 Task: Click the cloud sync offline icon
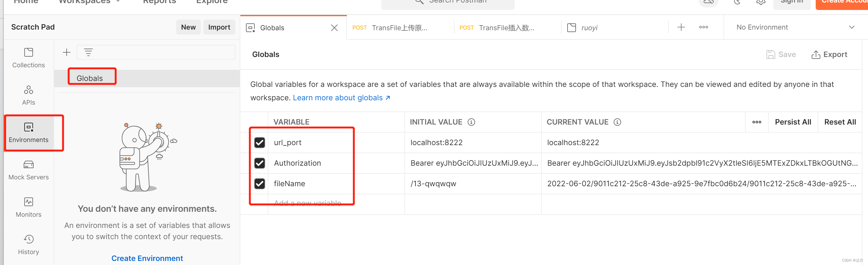709,2
